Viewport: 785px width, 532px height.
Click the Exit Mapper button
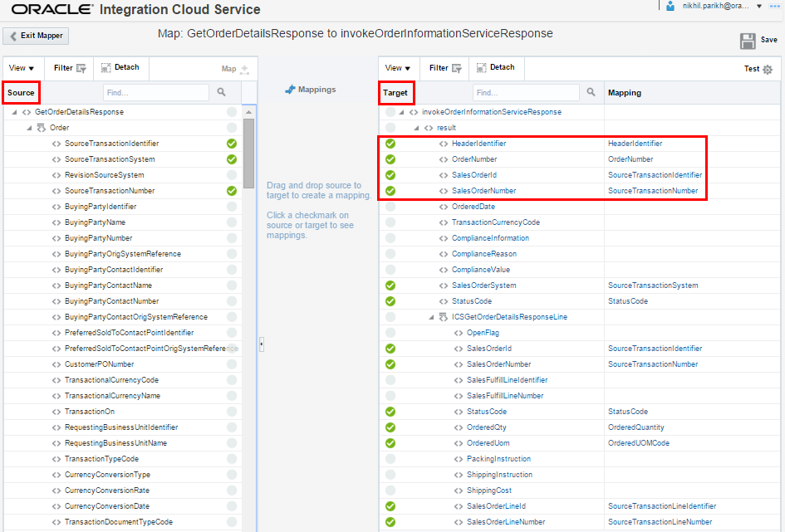pos(36,37)
